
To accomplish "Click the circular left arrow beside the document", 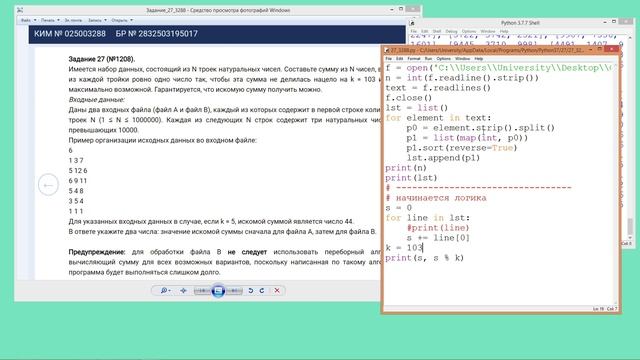I will click(x=48, y=185).
